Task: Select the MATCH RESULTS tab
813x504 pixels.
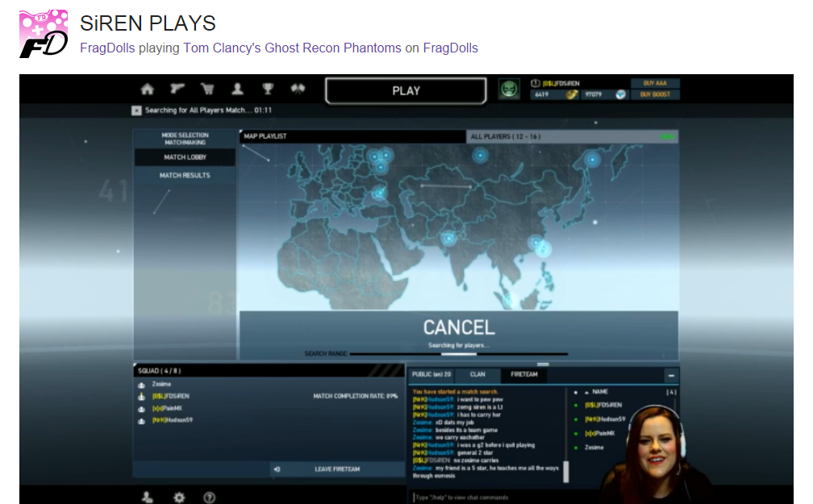Action: click(186, 175)
